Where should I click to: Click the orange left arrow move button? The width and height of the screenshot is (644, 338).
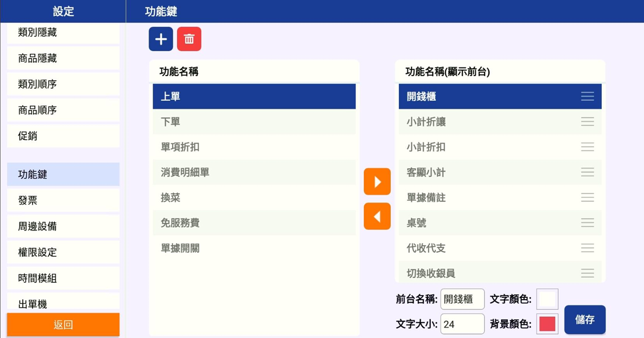point(377,216)
